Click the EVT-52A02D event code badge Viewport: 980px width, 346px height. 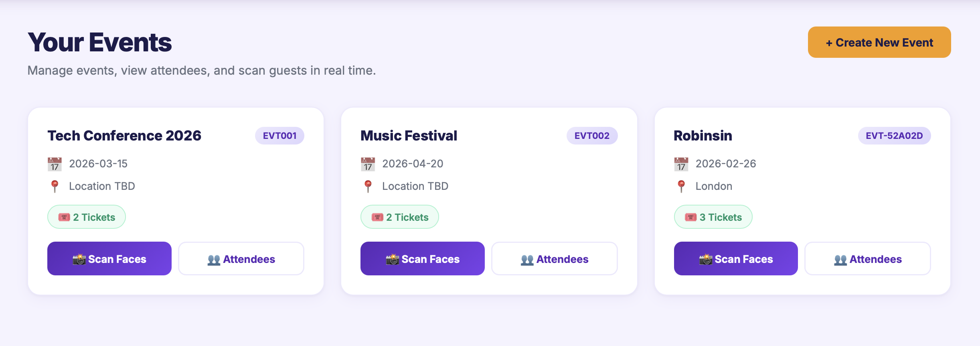[x=894, y=136]
